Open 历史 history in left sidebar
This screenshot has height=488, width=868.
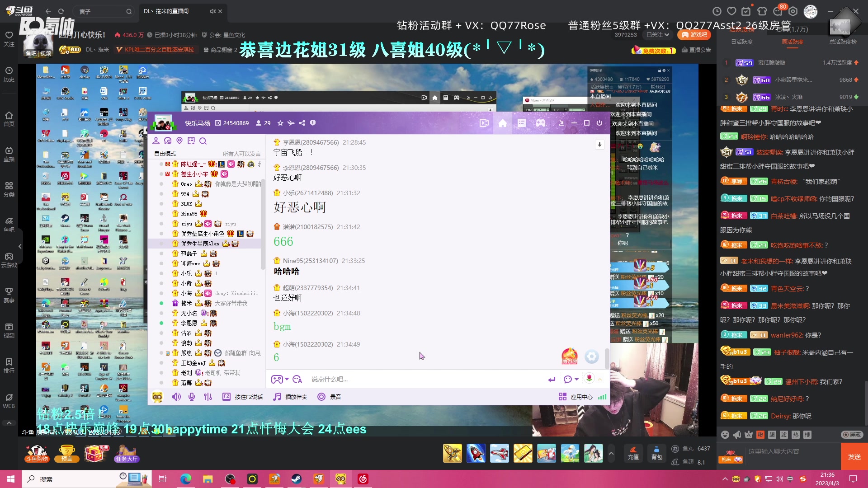[9, 74]
